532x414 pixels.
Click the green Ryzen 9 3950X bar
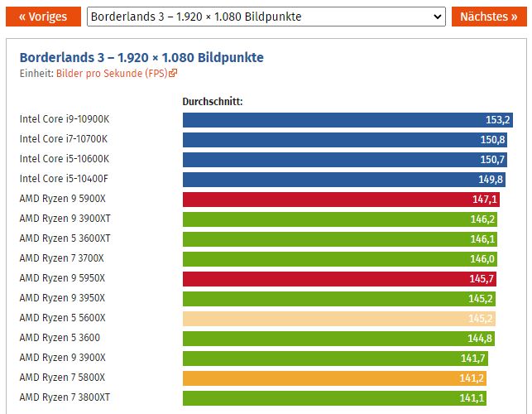pyautogui.click(x=339, y=299)
